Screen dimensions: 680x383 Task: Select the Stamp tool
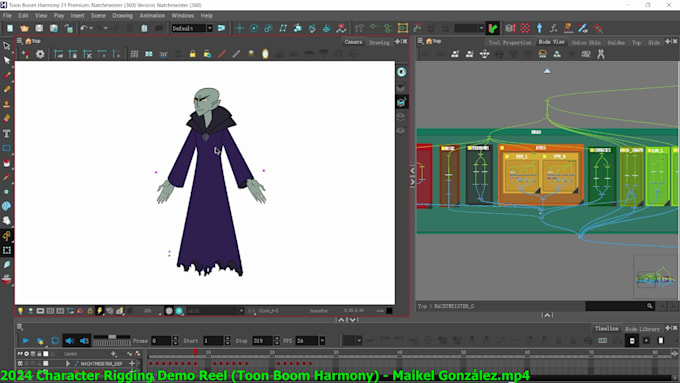(x=7, y=104)
